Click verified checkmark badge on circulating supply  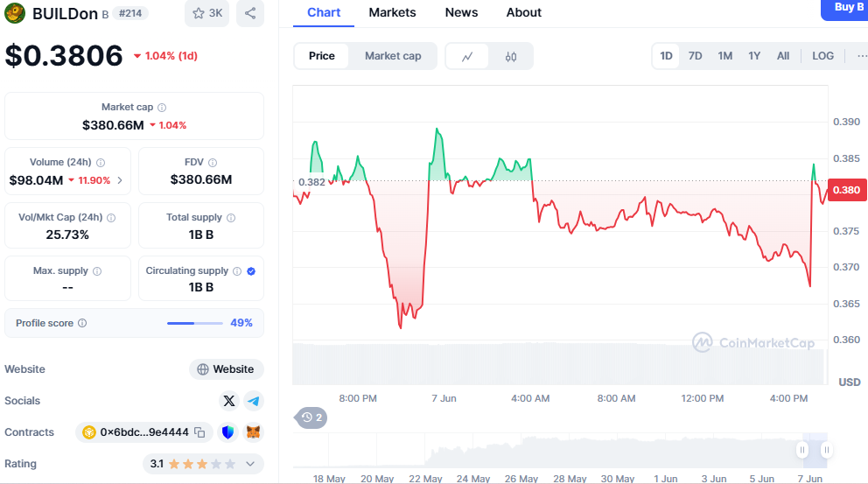point(251,270)
